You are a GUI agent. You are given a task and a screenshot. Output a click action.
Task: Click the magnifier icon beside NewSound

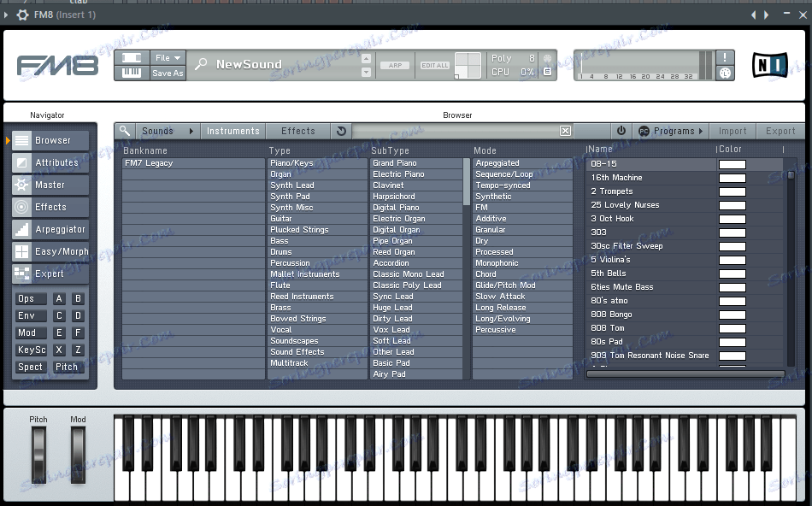click(201, 64)
